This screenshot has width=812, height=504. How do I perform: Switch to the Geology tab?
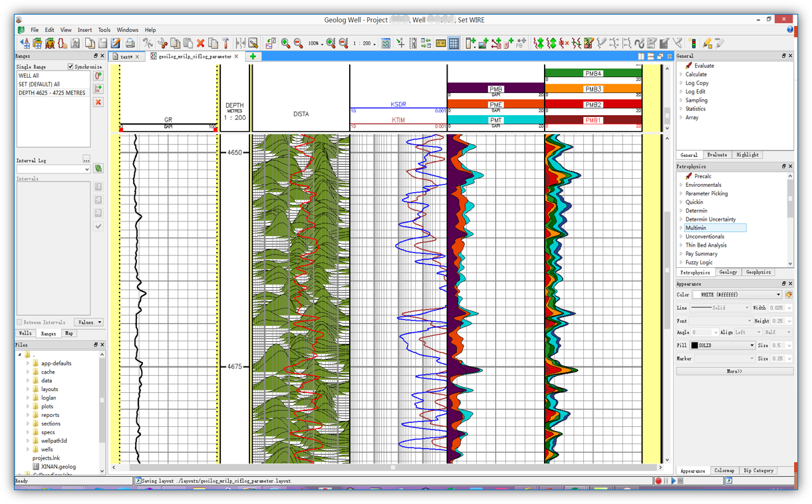coord(728,272)
